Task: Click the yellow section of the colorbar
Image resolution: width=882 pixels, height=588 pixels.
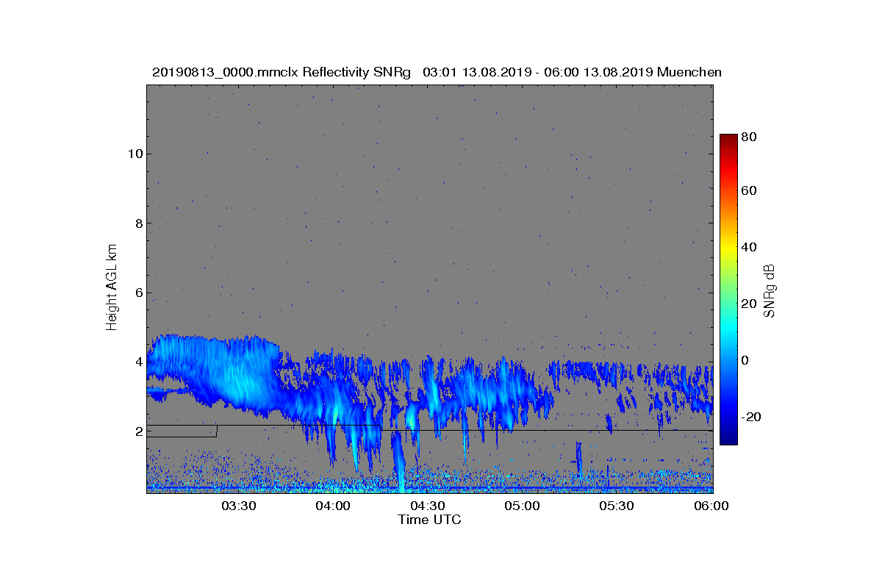Action: [728, 250]
